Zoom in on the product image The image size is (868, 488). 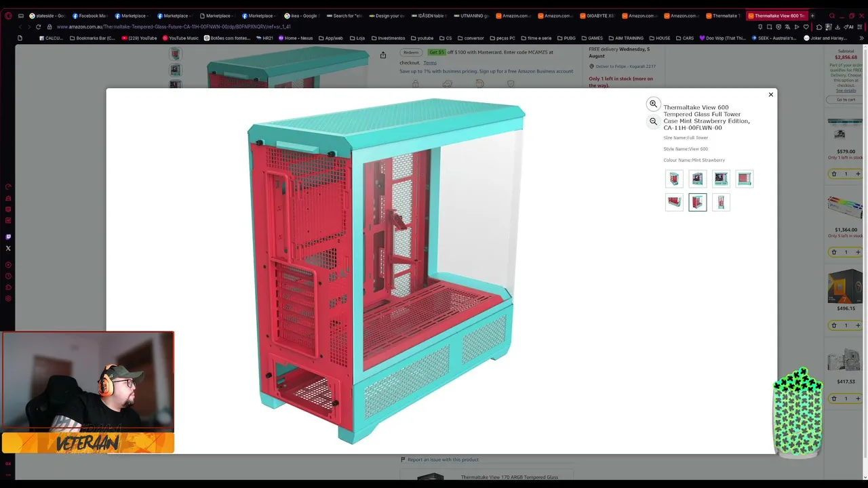click(653, 104)
